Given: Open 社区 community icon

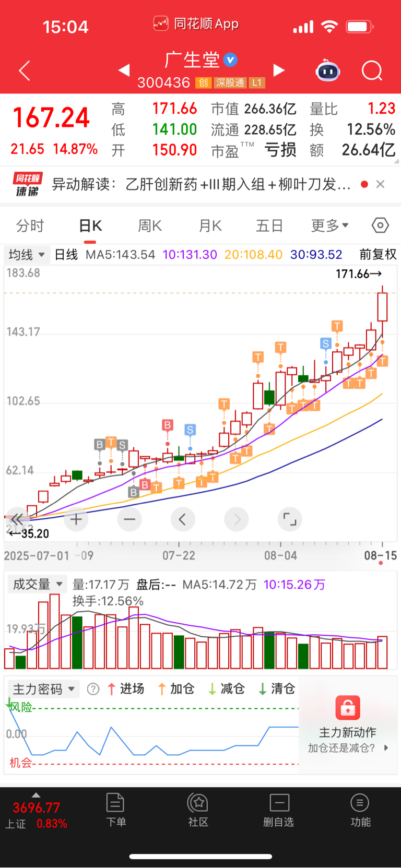Looking at the screenshot, I should [198, 810].
